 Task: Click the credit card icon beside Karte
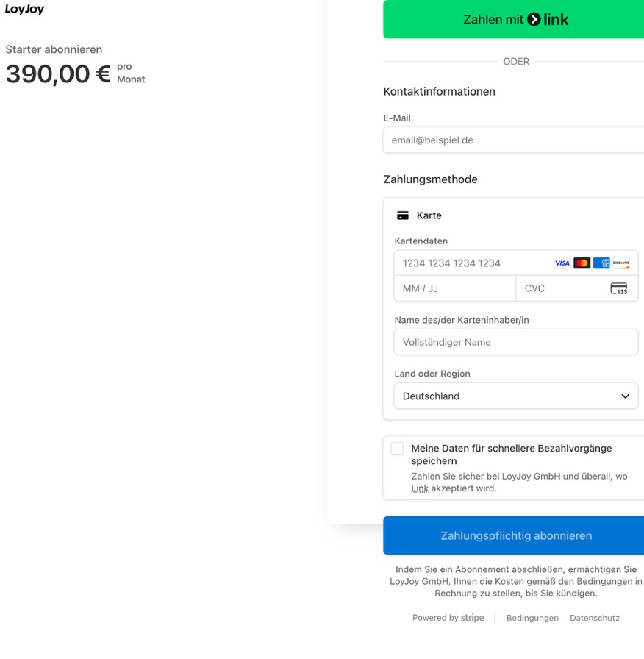point(402,215)
